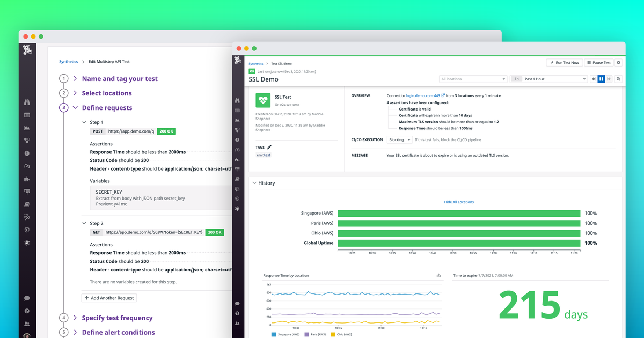Step the time range backward
This screenshot has height=338, width=644.
[594, 79]
